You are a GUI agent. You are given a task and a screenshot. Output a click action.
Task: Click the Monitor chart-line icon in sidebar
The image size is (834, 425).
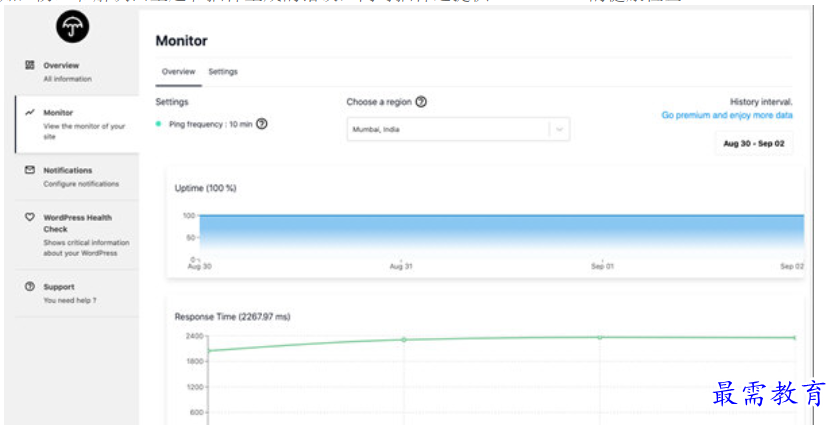pyautogui.click(x=30, y=112)
